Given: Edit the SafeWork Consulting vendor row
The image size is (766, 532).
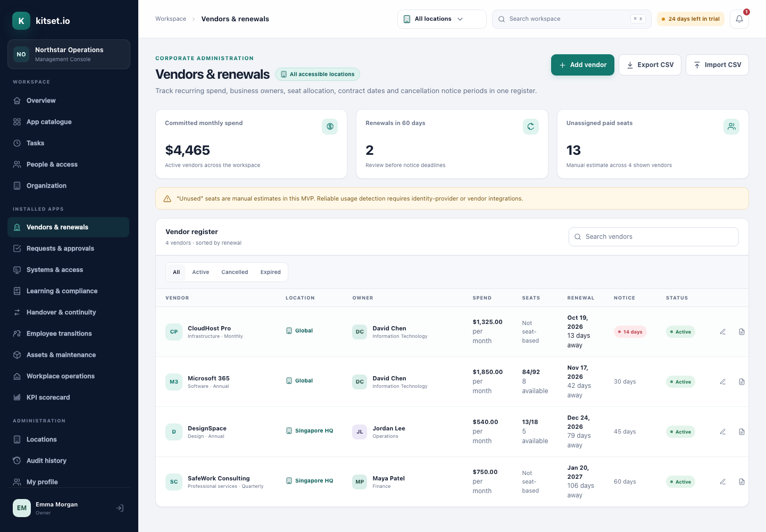Looking at the screenshot, I should click(723, 481).
